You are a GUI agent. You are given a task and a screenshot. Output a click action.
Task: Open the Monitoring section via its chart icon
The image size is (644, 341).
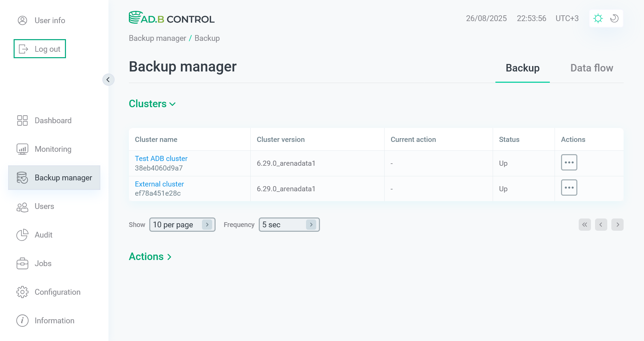coord(22,149)
